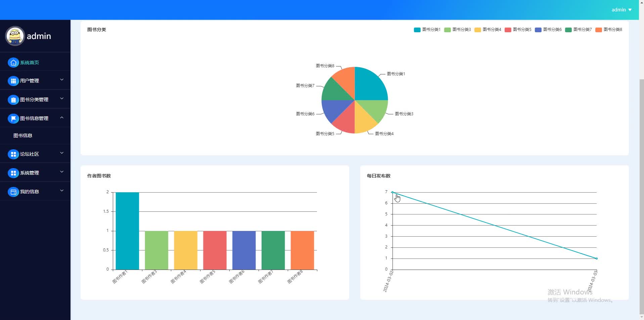This screenshot has width=644, height=320.
Task: Click the teal 图书分类1 pie slice
Action: 369,85
